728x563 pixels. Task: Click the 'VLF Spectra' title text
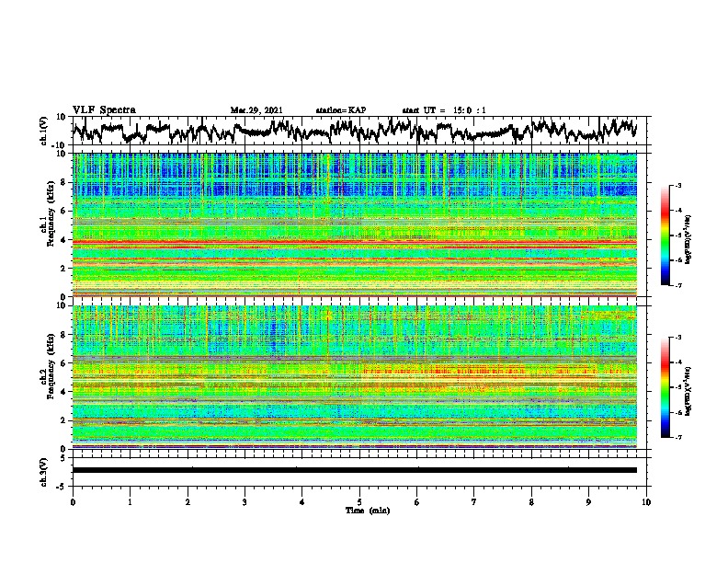click(105, 110)
